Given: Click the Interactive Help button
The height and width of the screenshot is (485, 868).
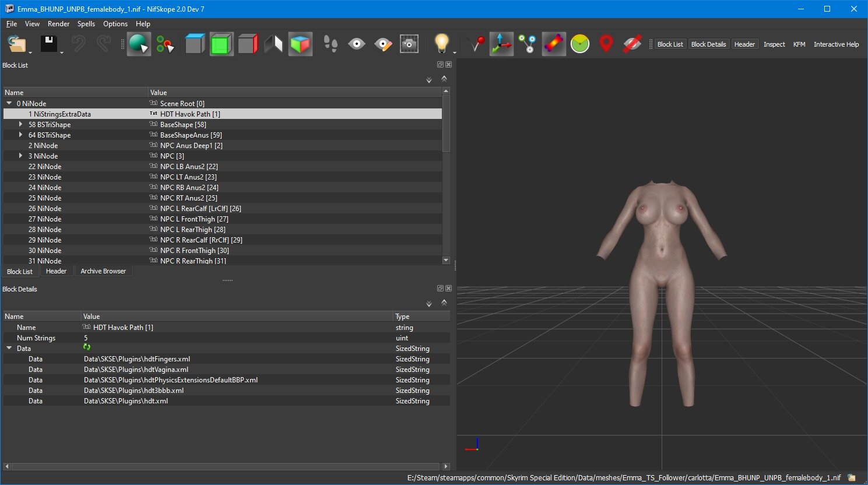Looking at the screenshot, I should pos(836,44).
